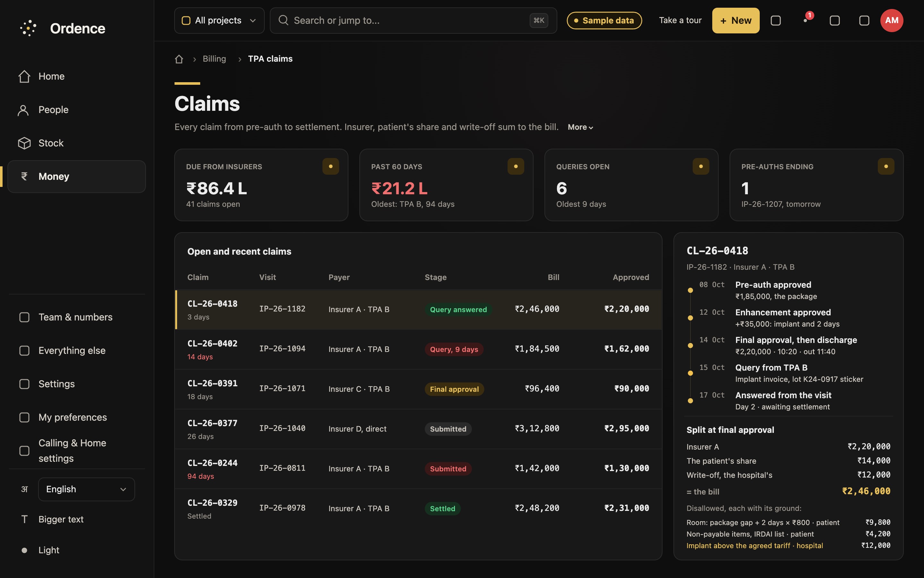Click the Queries open card dot icon
The width and height of the screenshot is (924, 578).
pyautogui.click(x=701, y=166)
